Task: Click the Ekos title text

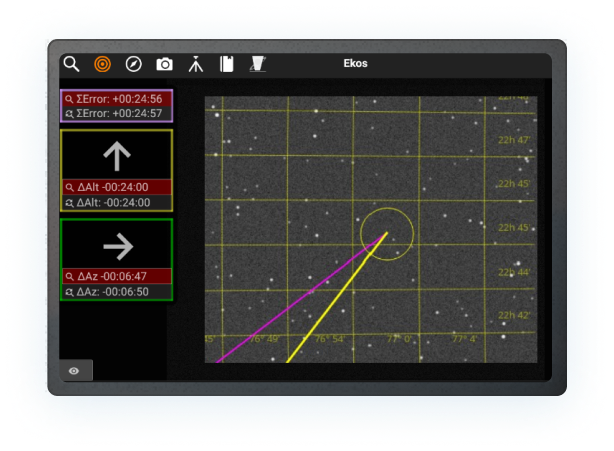Action: (355, 63)
